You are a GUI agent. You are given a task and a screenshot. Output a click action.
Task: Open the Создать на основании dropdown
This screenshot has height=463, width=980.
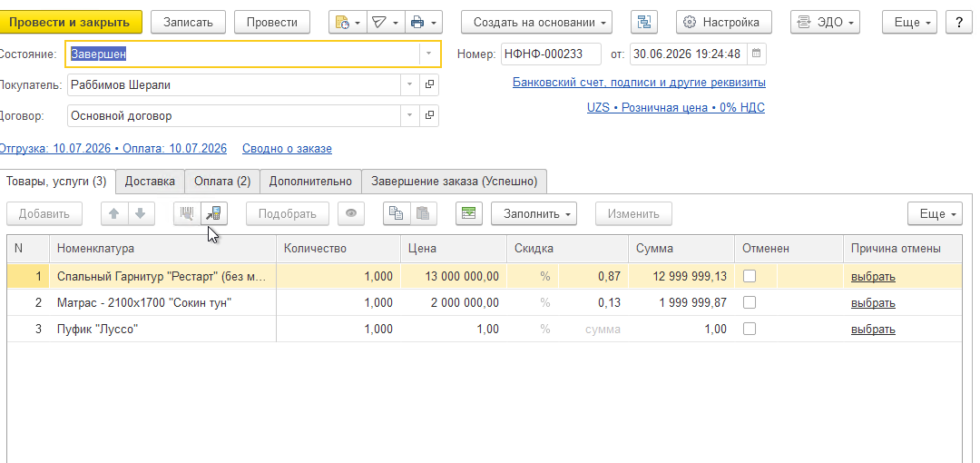tap(537, 23)
